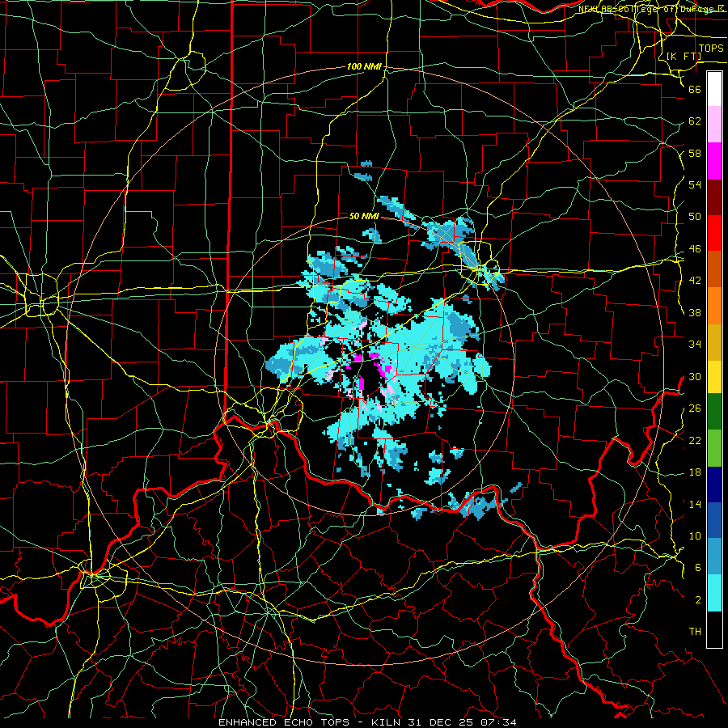The image size is (728, 728).
Task: Click the "ENHANCED ECHO TOPS" caption text
Action: [284, 722]
